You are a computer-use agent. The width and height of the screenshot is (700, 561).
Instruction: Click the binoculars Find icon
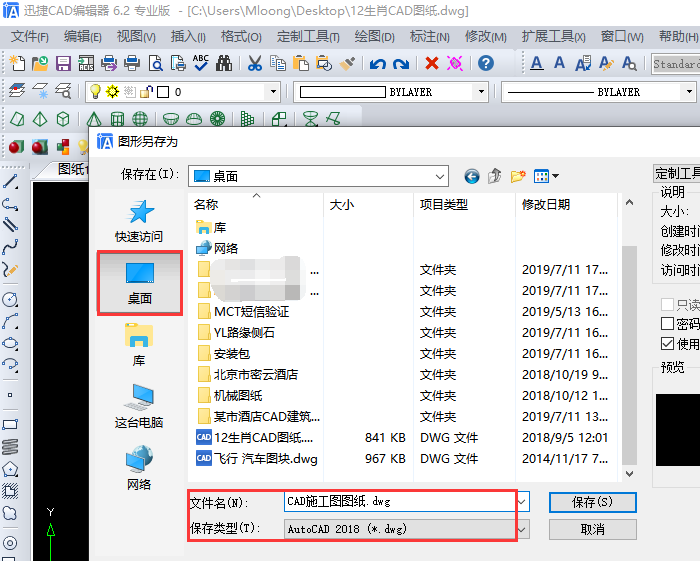[x=224, y=63]
